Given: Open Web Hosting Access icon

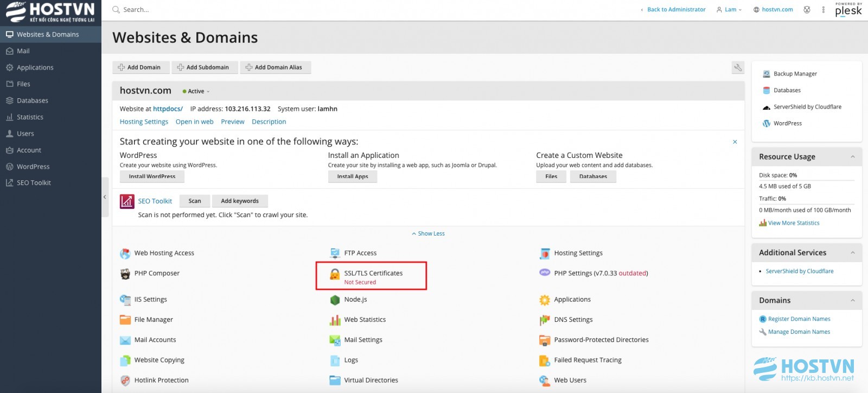Looking at the screenshot, I should coord(125,253).
